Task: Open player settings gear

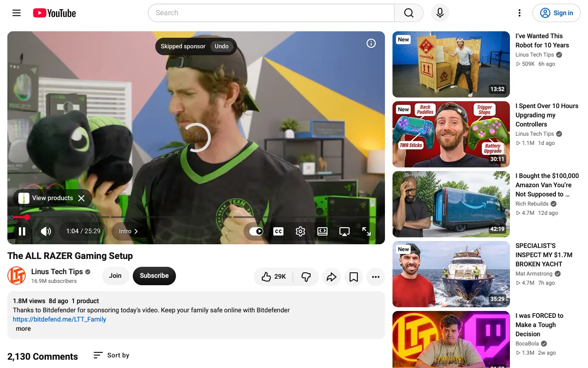Action: [300, 231]
